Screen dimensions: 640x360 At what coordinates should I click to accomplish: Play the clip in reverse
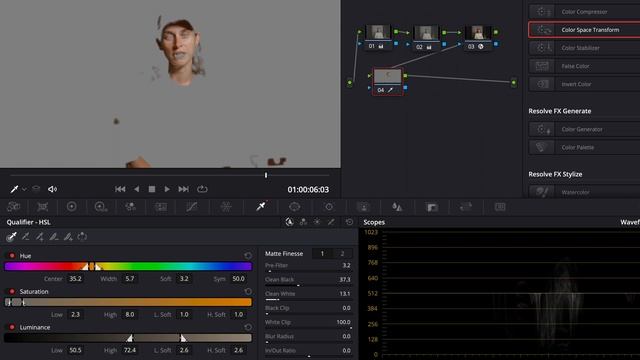coord(136,189)
